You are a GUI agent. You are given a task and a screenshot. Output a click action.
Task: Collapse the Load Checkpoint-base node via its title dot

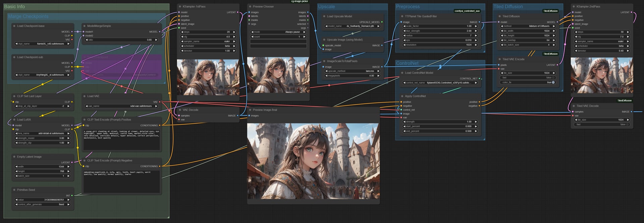pos(14,26)
